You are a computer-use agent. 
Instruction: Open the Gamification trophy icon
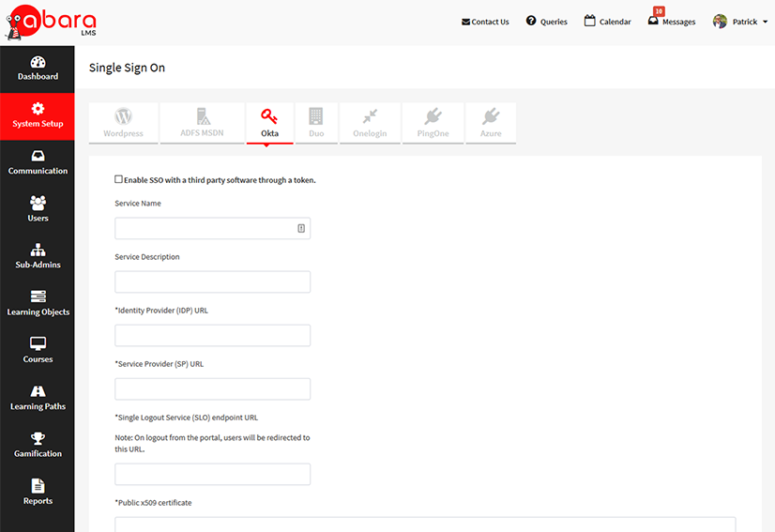(x=38, y=438)
